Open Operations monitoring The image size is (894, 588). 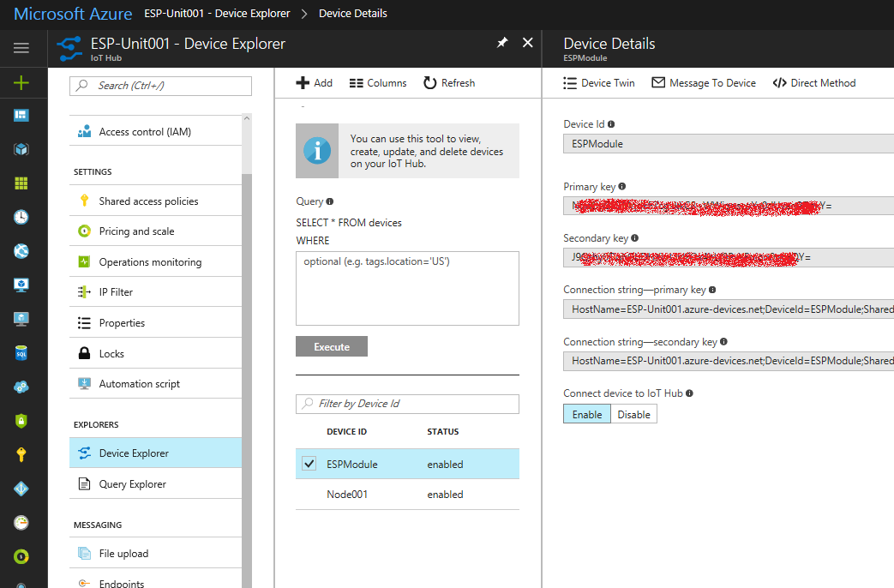(x=155, y=261)
